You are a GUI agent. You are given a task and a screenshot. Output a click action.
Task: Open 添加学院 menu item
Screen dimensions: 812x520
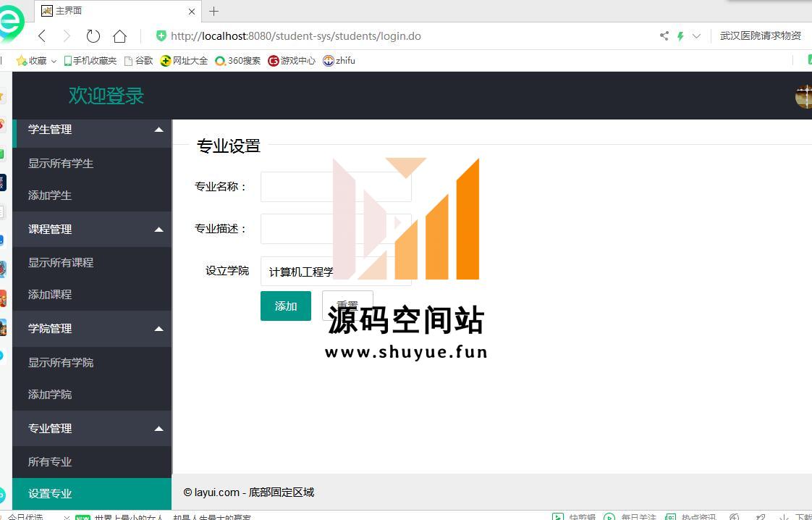point(92,395)
